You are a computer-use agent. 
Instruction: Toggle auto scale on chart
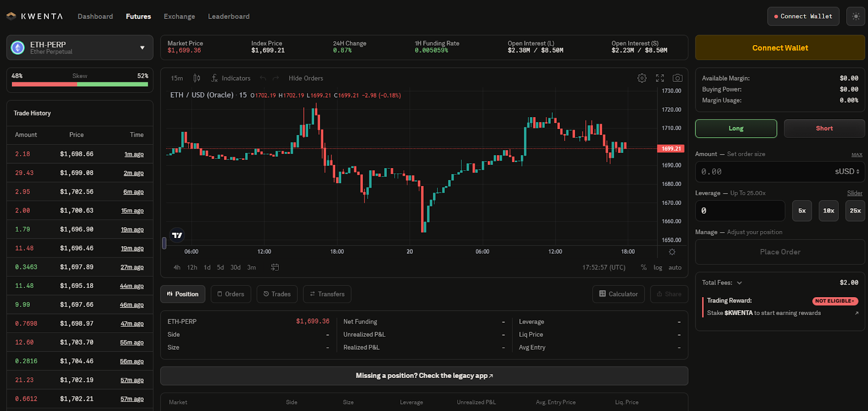(675, 267)
